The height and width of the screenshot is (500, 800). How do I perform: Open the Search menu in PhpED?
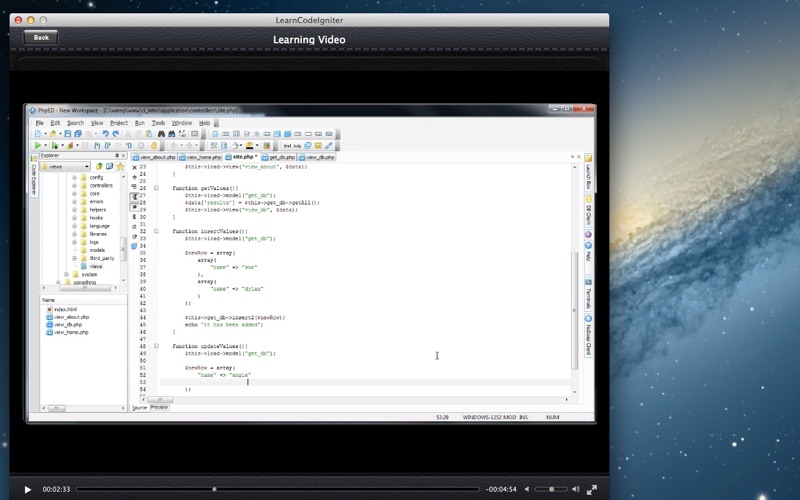point(75,123)
